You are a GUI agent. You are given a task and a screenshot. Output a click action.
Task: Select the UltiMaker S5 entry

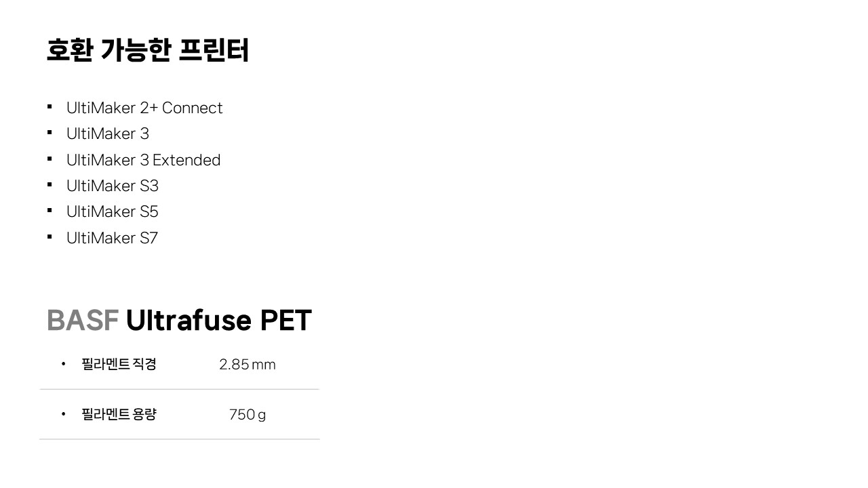click(113, 211)
